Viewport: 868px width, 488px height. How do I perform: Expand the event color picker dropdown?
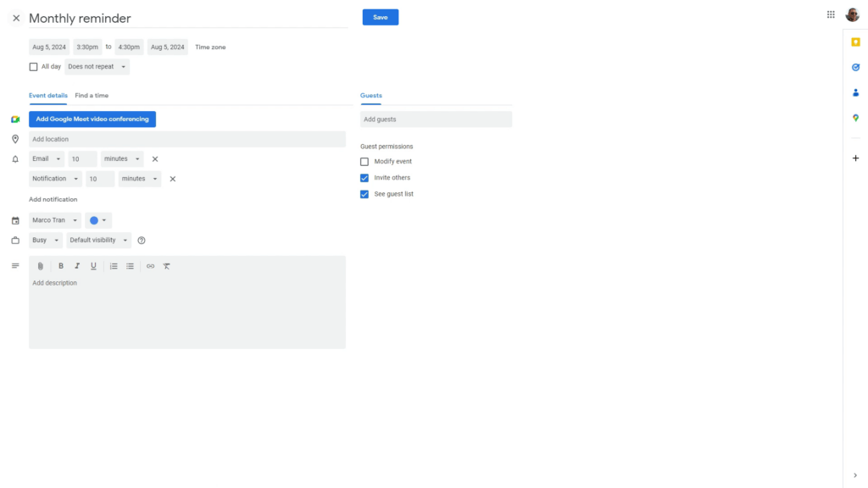98,219
